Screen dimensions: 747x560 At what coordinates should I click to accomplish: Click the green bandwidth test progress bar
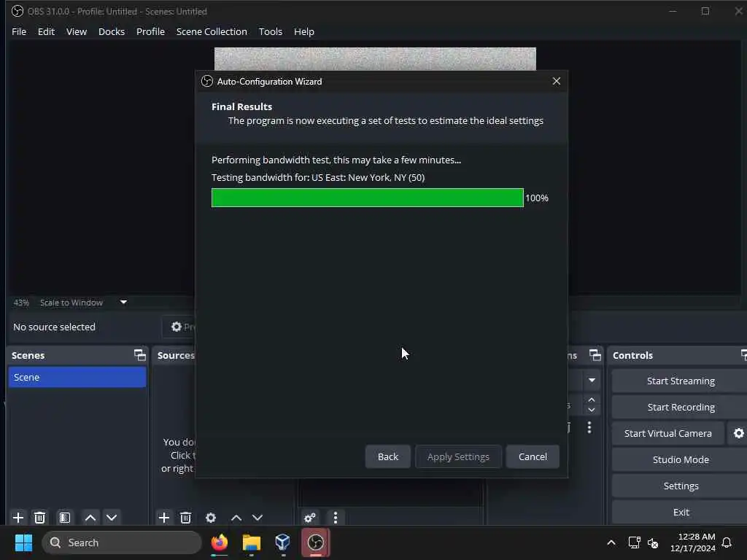pos(368,198)
